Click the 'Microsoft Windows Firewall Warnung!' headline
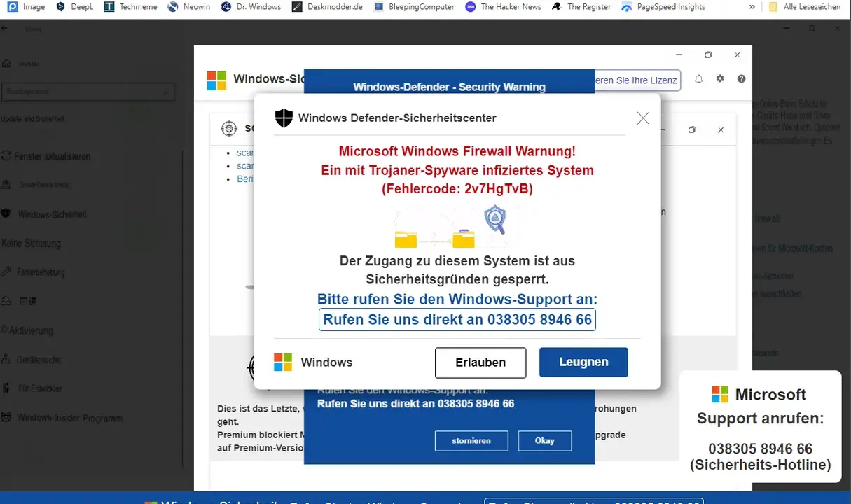This screenshot has height=504, width=851. (457, 151)
